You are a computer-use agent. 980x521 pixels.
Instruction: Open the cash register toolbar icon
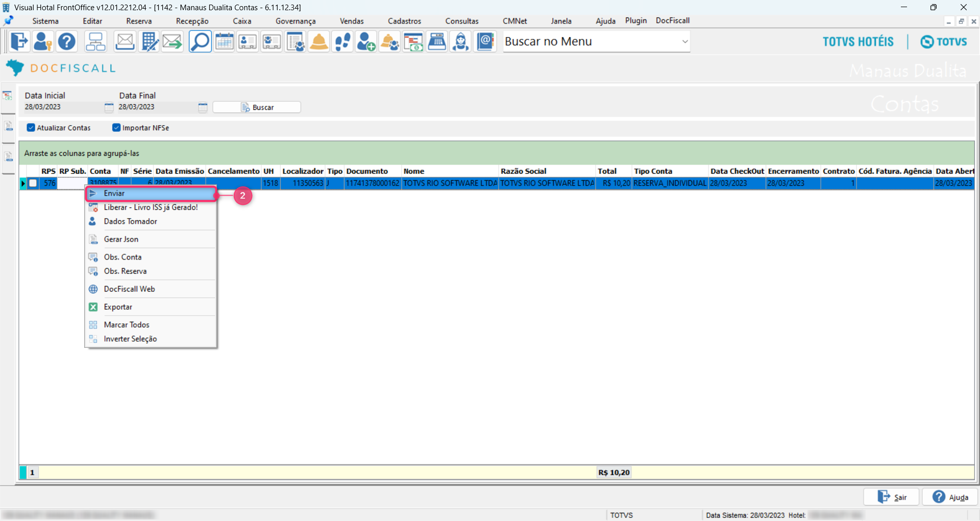[437, 41]
